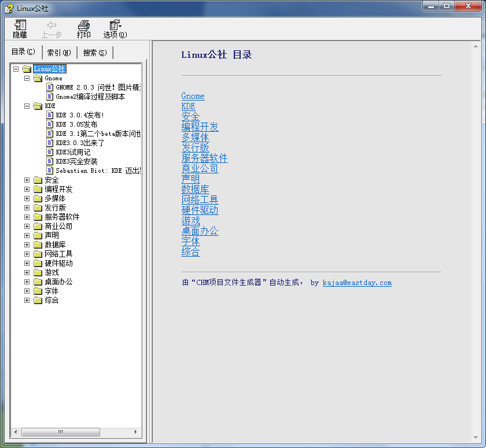Click the tree's horizontal scrollbar right arrow
This screenshot has width=486, height=448.
point(137,432)
